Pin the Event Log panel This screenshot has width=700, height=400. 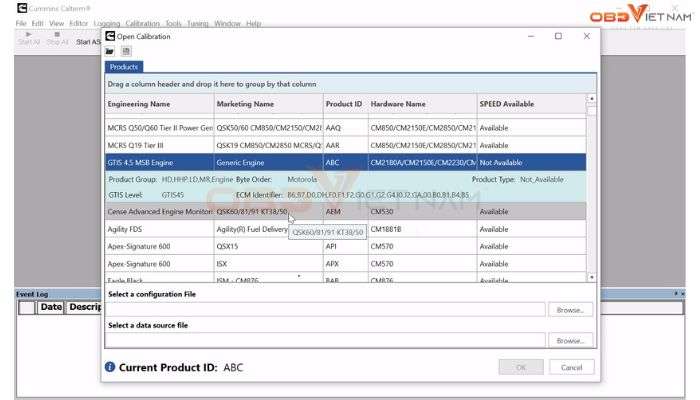[676, 294]
